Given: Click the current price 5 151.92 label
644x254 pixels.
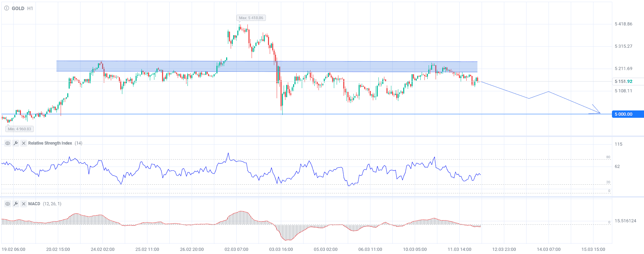Looking at the screenshot, I should [623, 82].
